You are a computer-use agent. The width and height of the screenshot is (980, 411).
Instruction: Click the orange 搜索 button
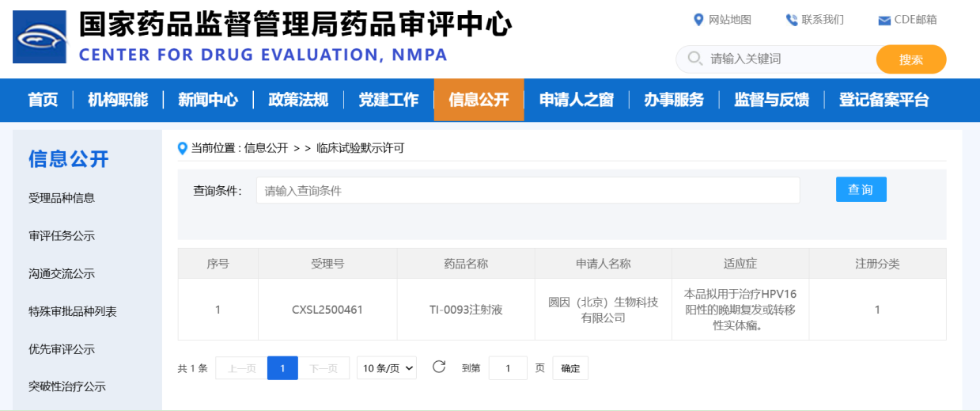click(x=911, y=59)
